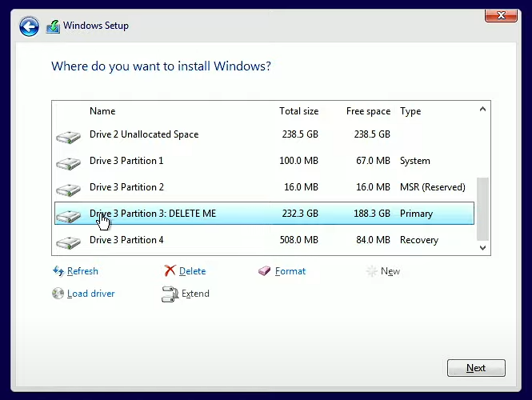Click drive icon for Drive 3 Partition 2

click(x=68, y=190)
